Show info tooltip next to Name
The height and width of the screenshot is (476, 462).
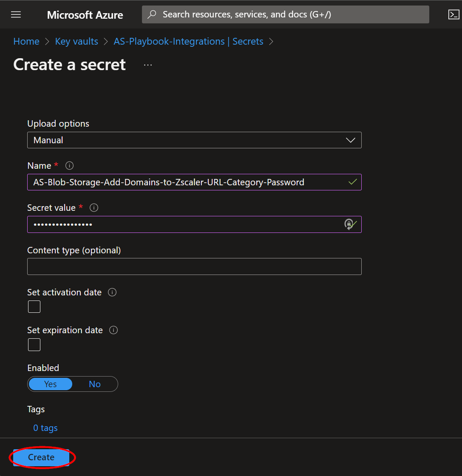69,165
